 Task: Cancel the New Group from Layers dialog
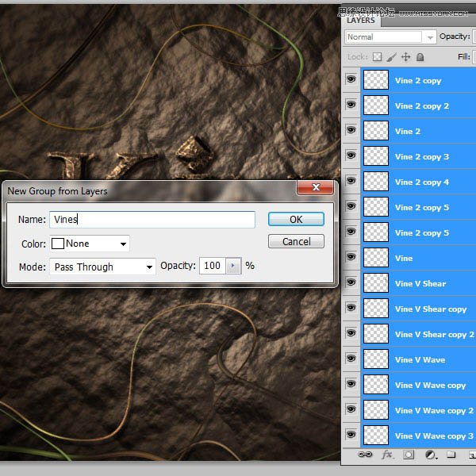[296, 242]
